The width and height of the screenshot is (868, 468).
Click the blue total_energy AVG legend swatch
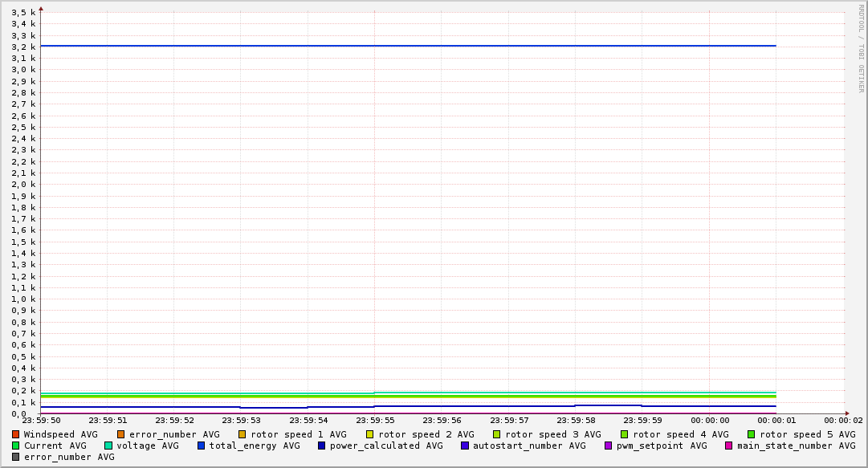202,446
